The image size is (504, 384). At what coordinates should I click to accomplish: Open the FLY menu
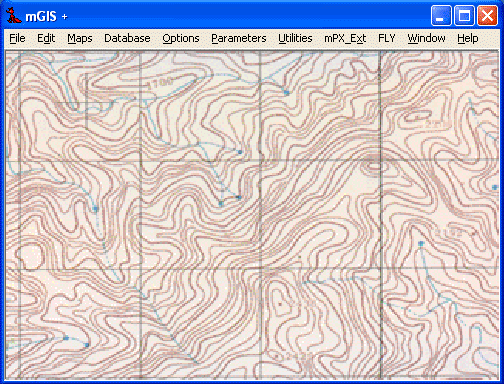(x=387, y=38)
